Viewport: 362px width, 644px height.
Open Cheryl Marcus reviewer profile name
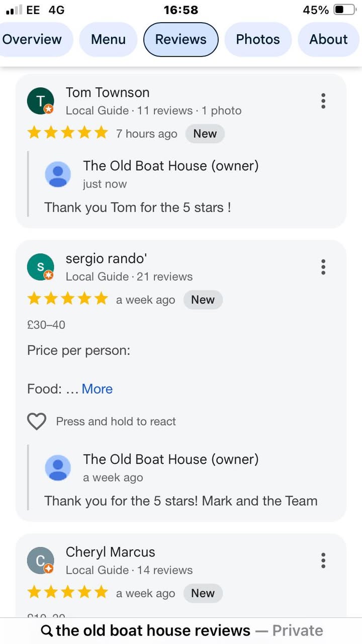click(110, 552)
